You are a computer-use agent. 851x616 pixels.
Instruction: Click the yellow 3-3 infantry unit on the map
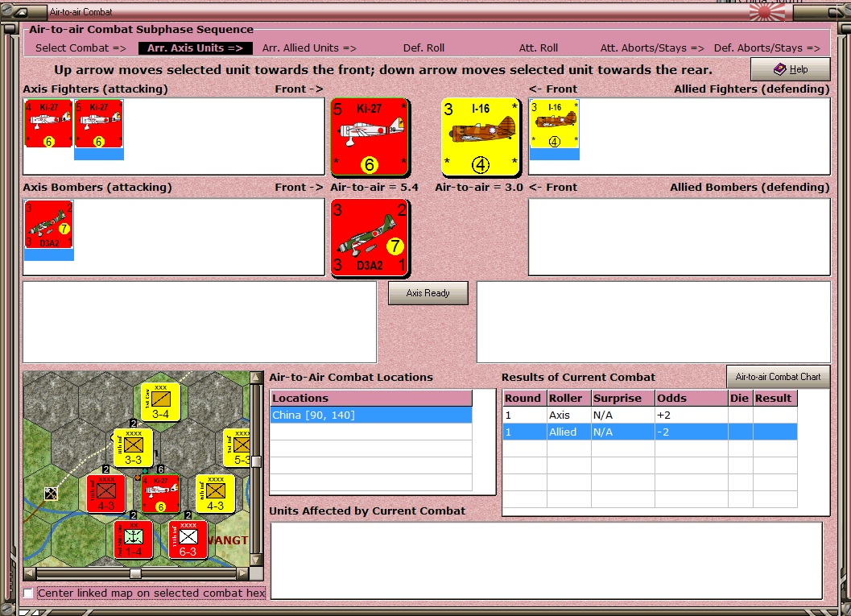(133, 449)
